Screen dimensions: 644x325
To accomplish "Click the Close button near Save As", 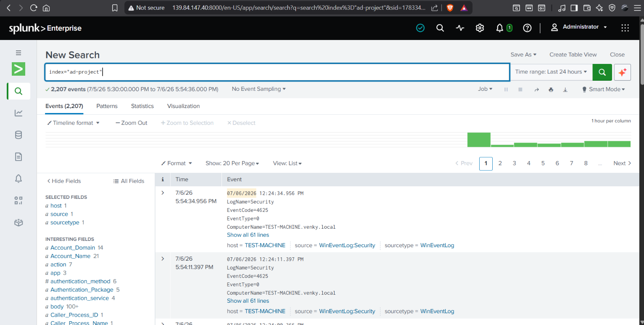I will click(617, 55).
